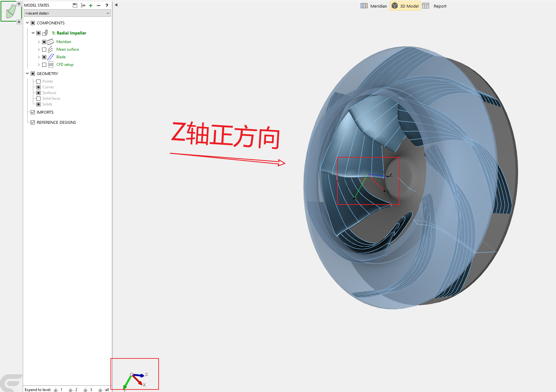This screenshot has width=556, height=392.
Task: Add a new model state with plus icon
Action: (91, 5)
